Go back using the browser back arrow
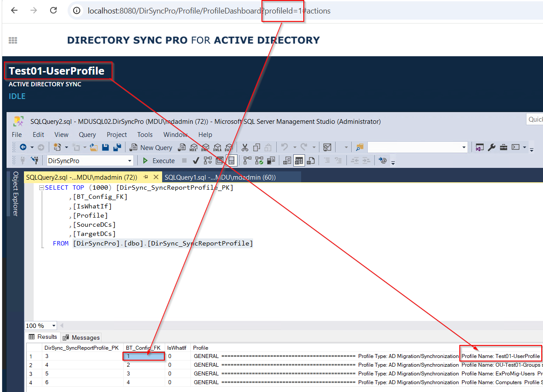Image resolution: width=543 pixels, height=392 pixels. click(x=14, y=10)
